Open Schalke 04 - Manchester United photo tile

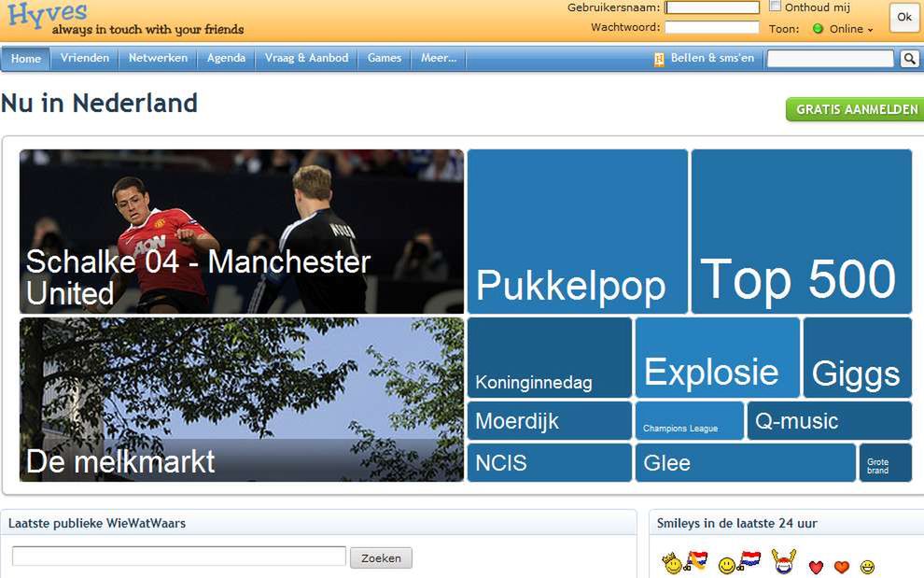point(242,232)
